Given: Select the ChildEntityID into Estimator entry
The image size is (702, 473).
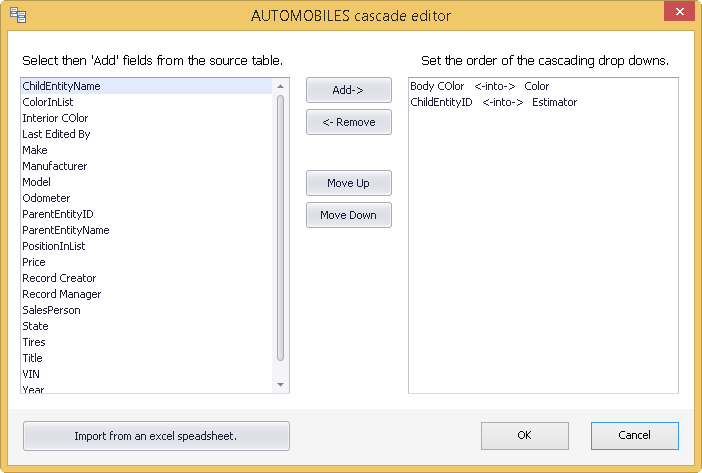Looking at the screenshot, I should pyautogui.click(x=543, y=102).
